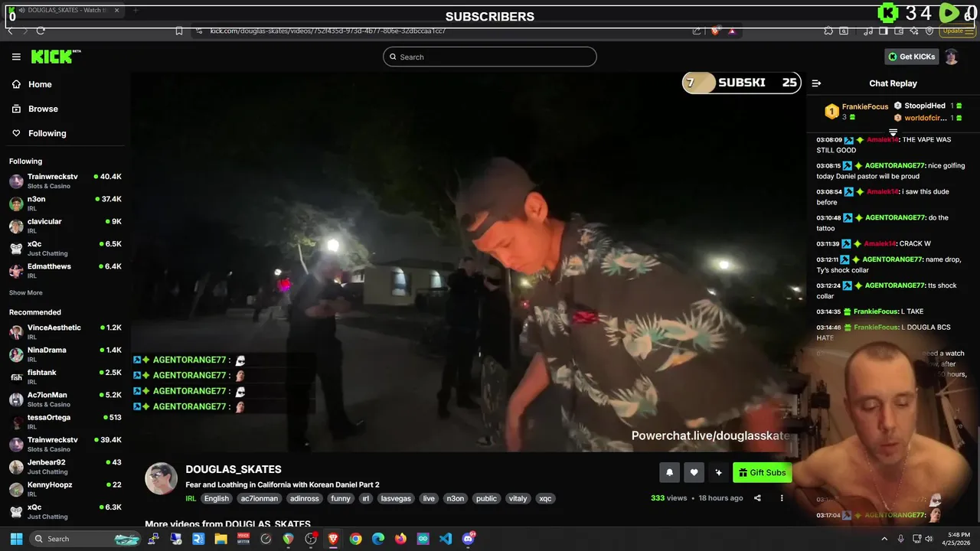Screen dimensions: 980x551
Task: Click the share icon in address bar
Action: (x=697, y=31)
